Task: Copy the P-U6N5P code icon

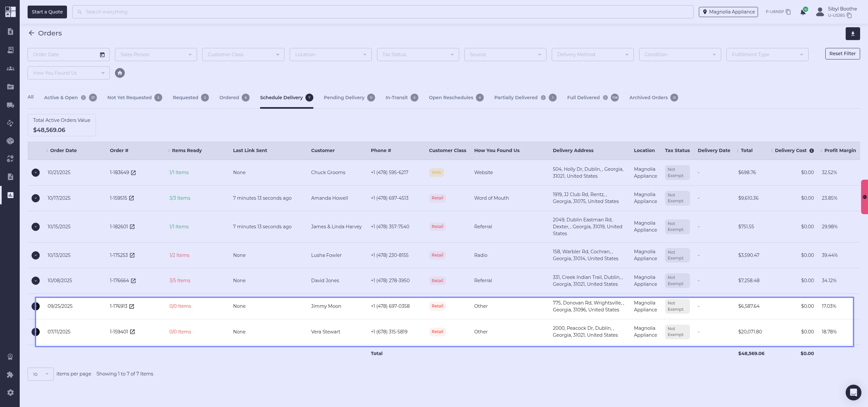Action: click(788, 12)
